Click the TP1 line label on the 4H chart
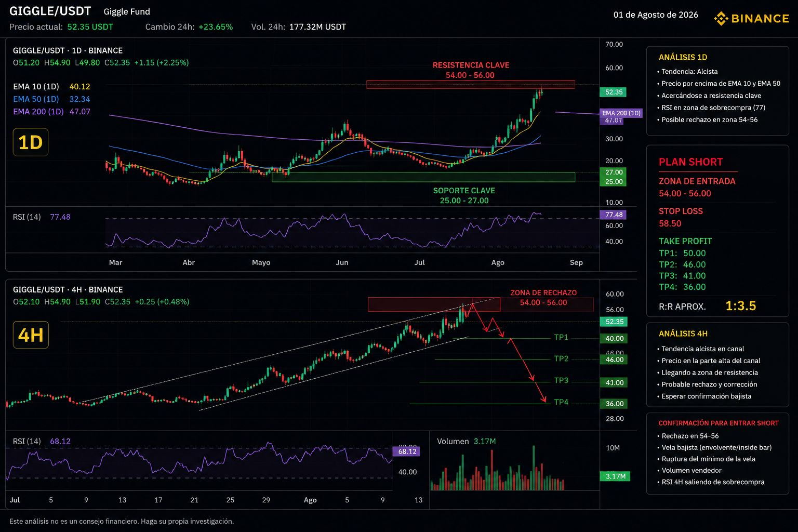The height and width of the screenshot is (532, 798). 561,337
